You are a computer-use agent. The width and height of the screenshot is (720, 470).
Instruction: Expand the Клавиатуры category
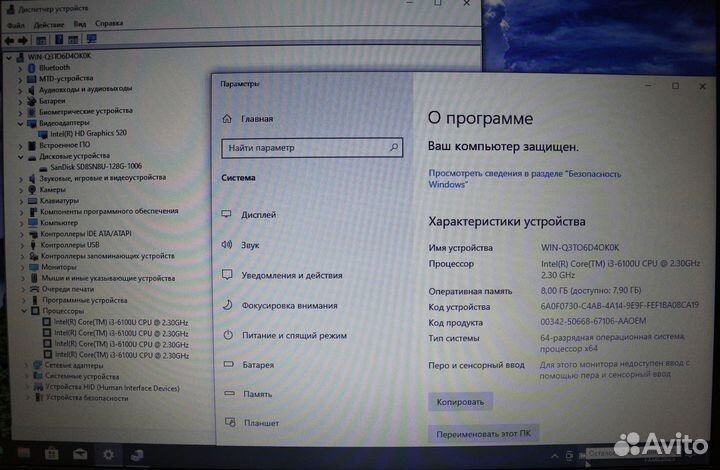coord(21,201)
